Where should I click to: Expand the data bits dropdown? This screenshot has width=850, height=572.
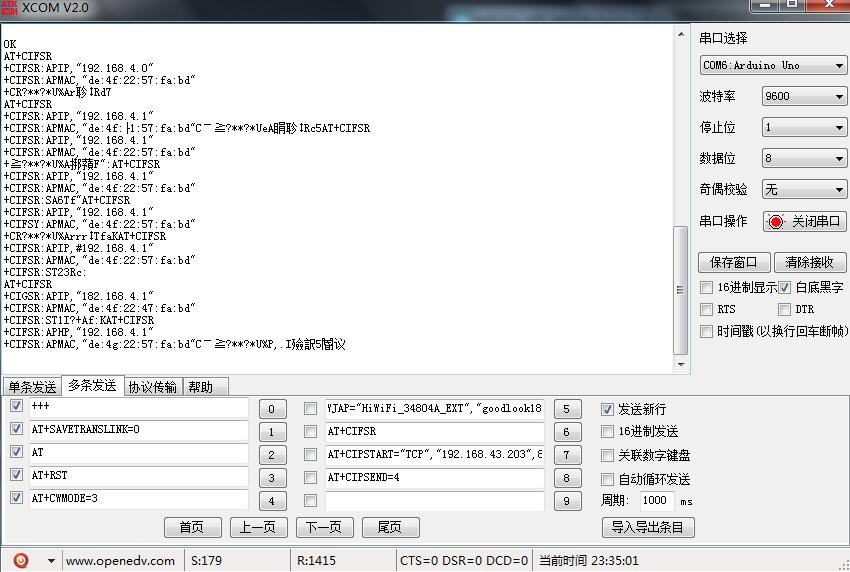pyautogui.click(x=804, y=158)
